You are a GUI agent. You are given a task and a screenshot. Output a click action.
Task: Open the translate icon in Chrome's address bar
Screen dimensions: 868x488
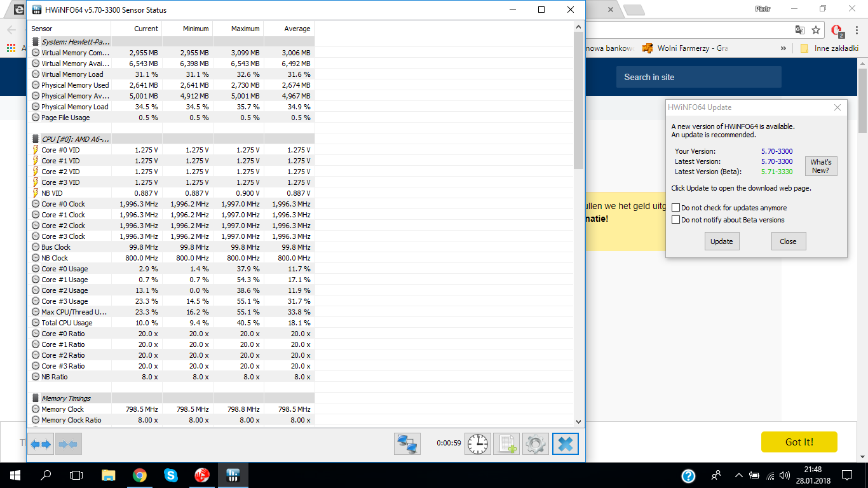(800, 30)
